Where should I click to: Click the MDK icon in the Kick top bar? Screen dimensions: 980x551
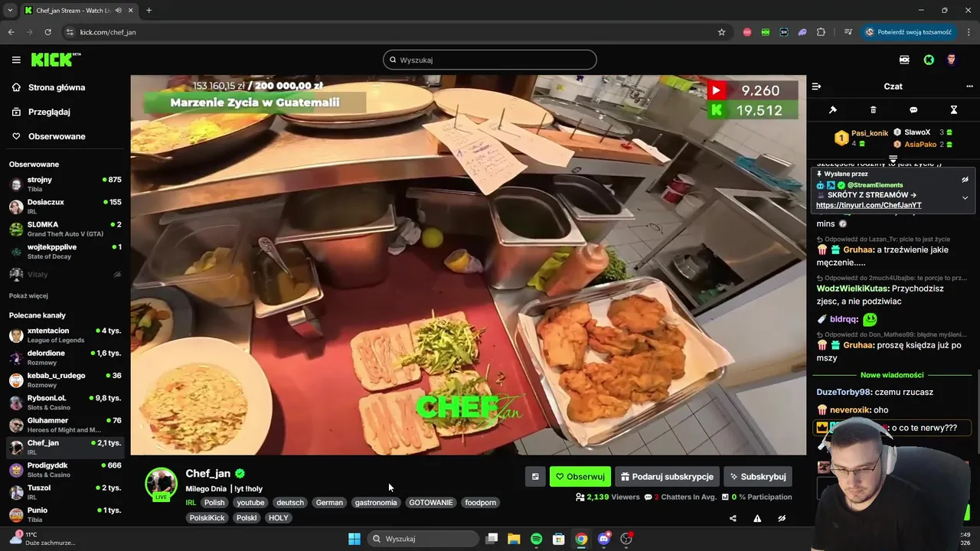904,60
